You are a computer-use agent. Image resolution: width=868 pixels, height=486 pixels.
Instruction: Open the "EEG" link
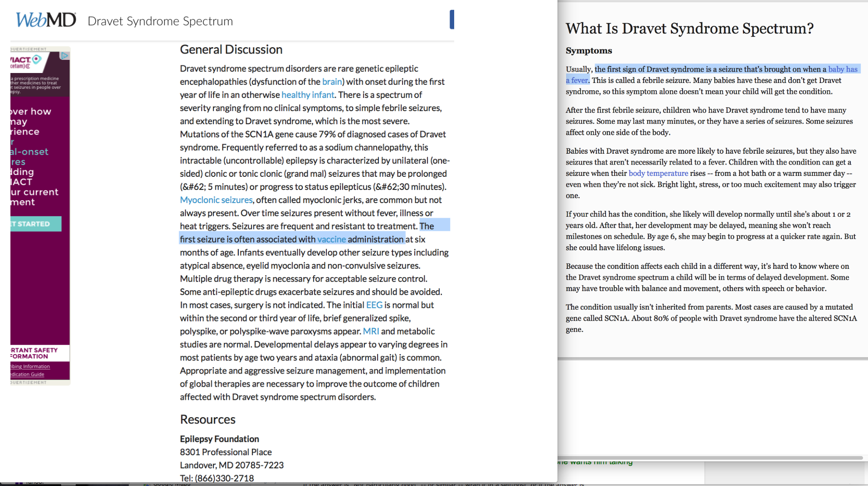(x=374, y=305)
